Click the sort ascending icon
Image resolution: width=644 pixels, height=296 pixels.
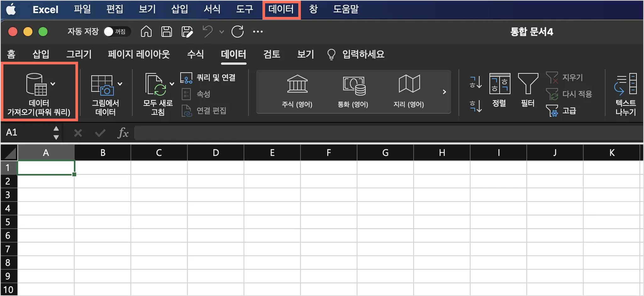click(x=475, y=82)
